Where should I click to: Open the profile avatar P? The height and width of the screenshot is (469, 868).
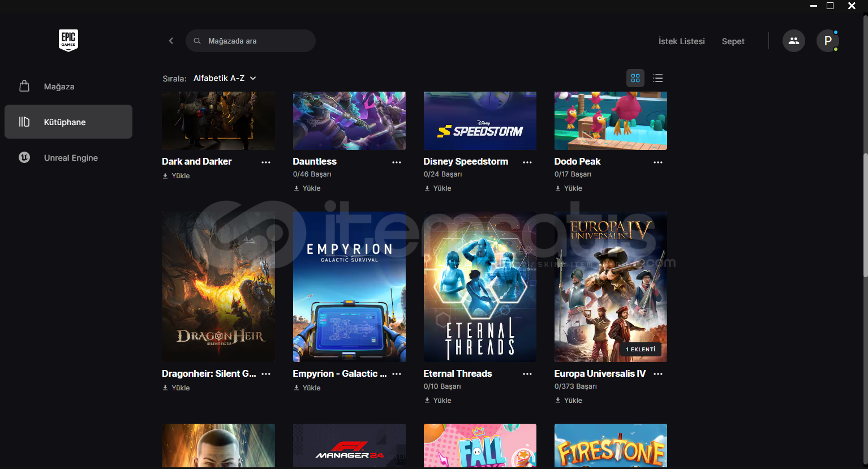[828, 41]
